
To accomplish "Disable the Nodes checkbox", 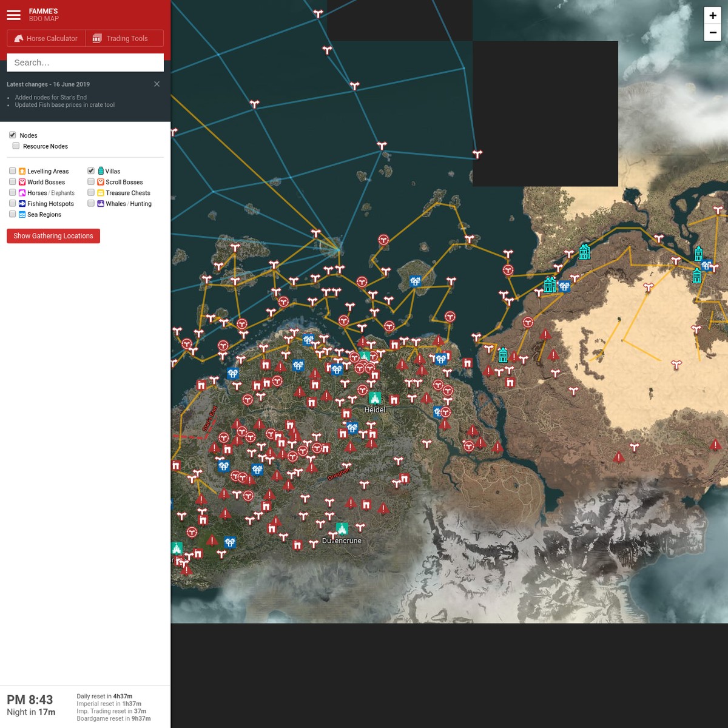I will click(x=12, y=135).
